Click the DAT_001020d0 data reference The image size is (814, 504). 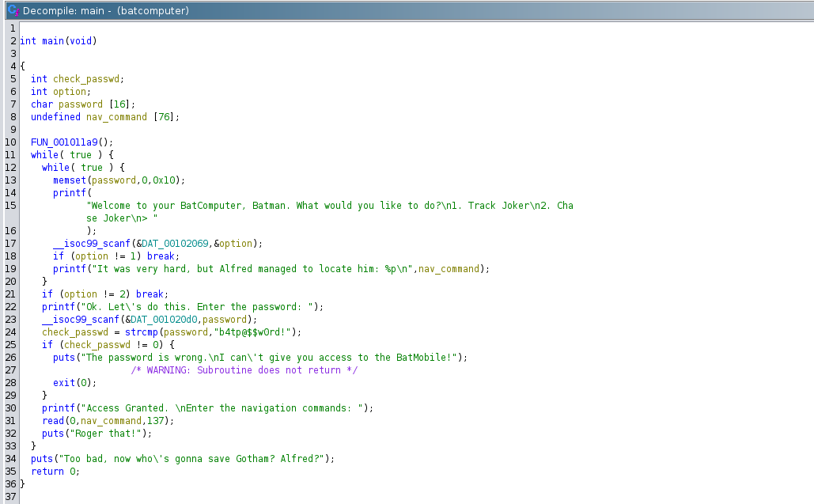tap(164, 319)
